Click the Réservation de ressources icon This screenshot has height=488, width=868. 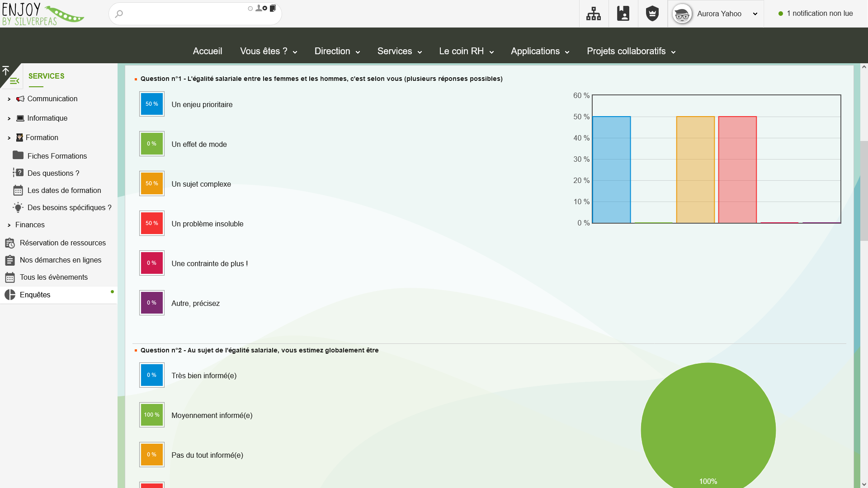click(10, 243)
